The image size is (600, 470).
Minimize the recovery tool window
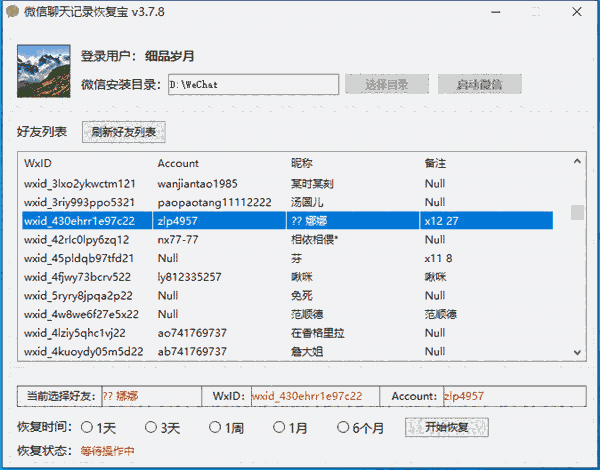point(496,12)
